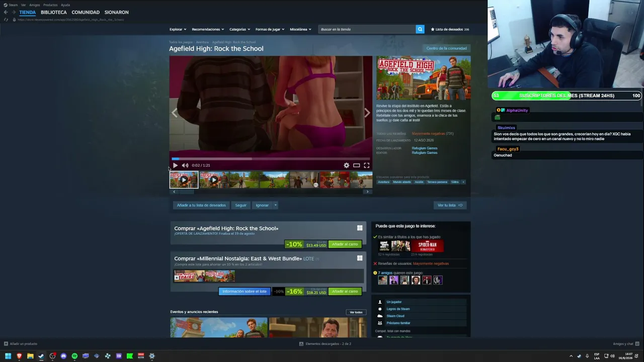Open the Windows Start menu
This screenshot has width=644, height=362.
click(x=8, y=356)
